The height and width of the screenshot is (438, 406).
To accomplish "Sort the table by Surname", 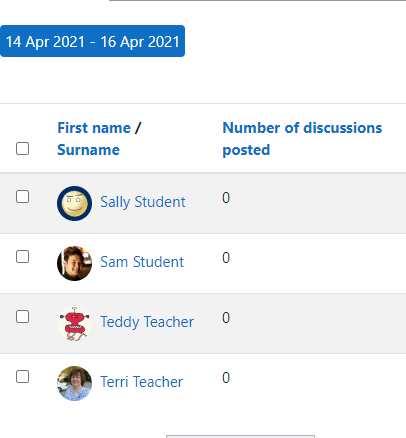I will click(x=88, y=150).
